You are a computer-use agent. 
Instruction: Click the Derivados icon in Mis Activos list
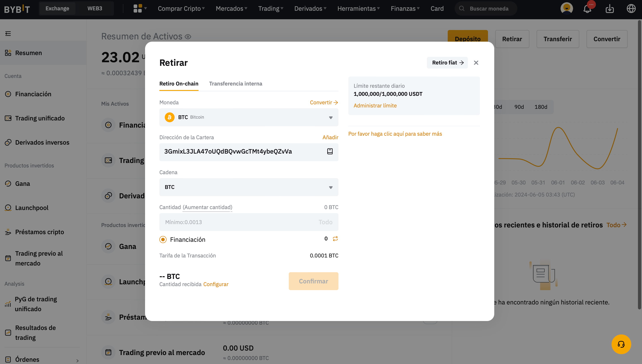pyautogui.click(x=108, y=196)
